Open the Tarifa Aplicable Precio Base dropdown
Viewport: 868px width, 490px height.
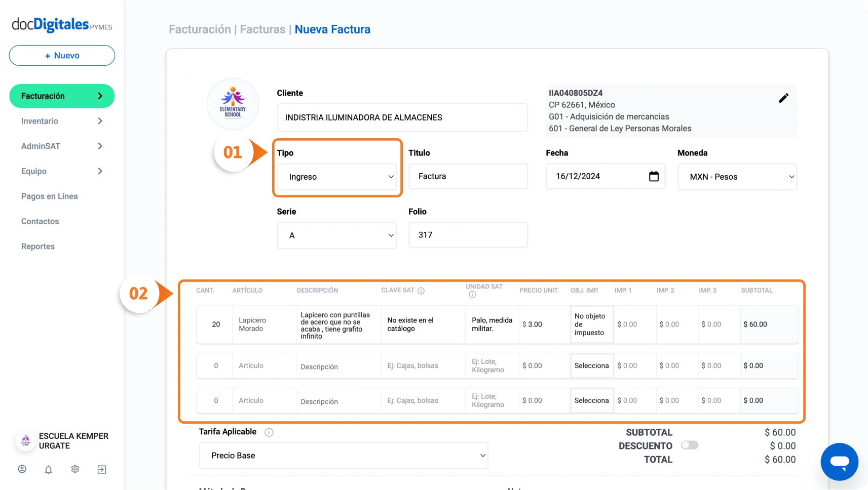[344, 456]
